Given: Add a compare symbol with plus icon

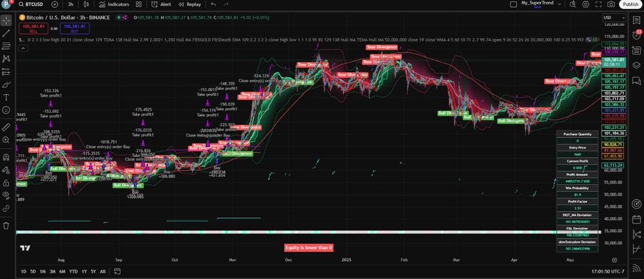Looking at the screenshot, I should (55, 5).
